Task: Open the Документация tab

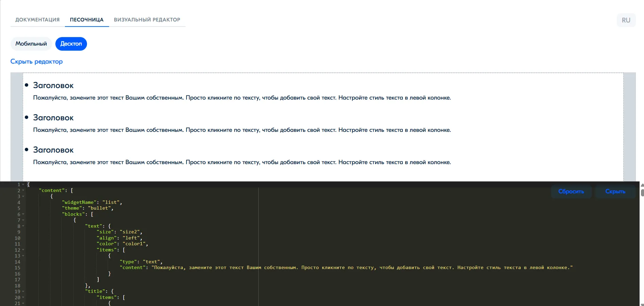Action: click(37, 20)
